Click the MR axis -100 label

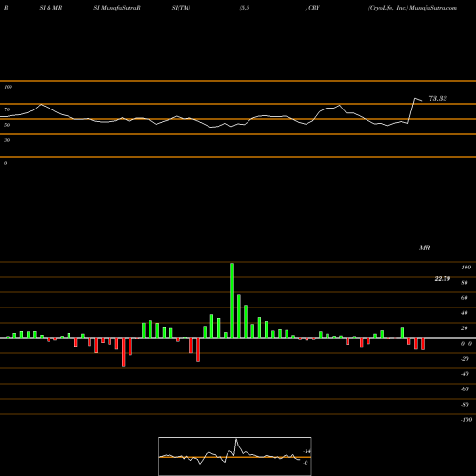coord(466,420)
